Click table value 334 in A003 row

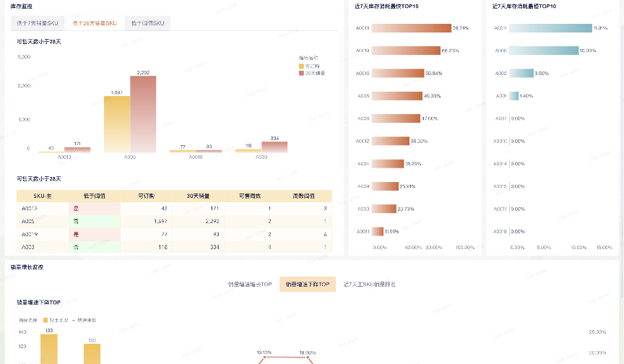(x=214, y=247)
